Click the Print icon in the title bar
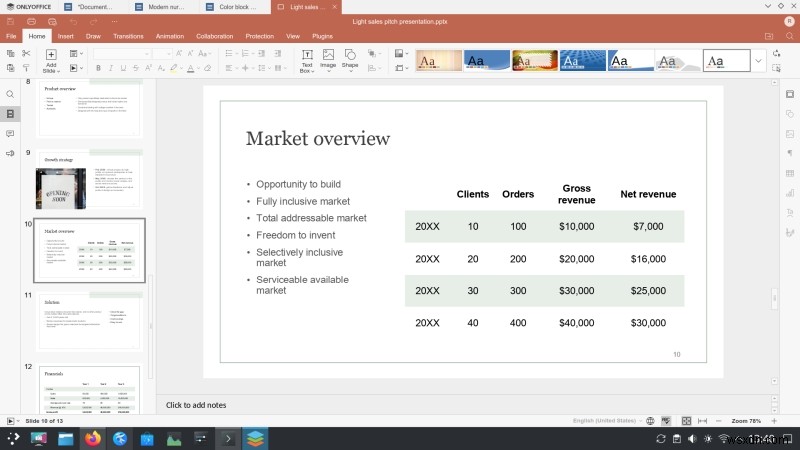 pyautogui.click(x=31, y=21)
